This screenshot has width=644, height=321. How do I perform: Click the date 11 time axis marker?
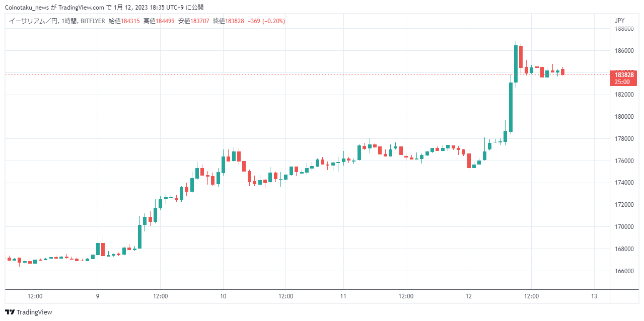click(343, 296)
